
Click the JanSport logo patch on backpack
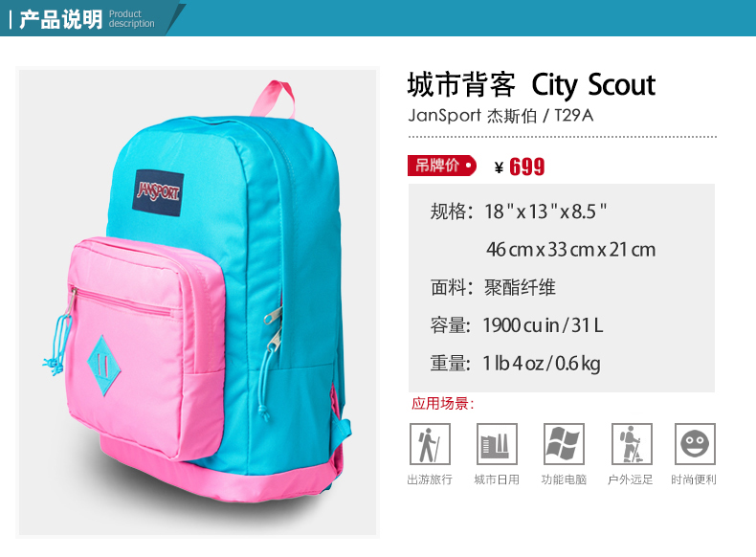158,193
